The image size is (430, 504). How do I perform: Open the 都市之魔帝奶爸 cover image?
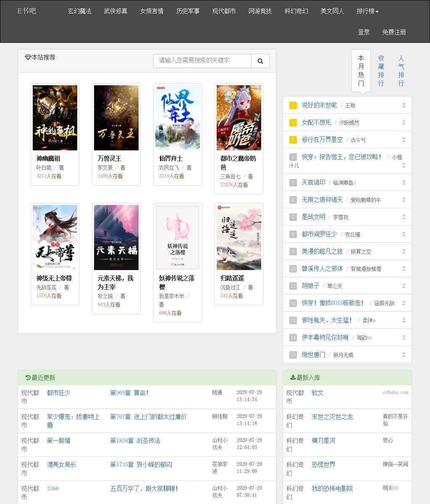[239, 118]
